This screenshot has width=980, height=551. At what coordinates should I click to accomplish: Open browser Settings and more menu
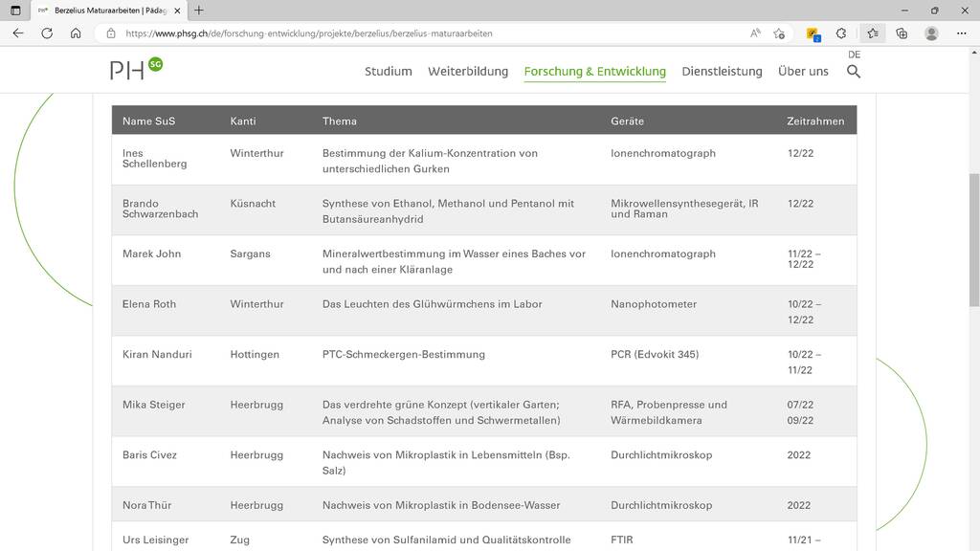(x=961, y=33)
